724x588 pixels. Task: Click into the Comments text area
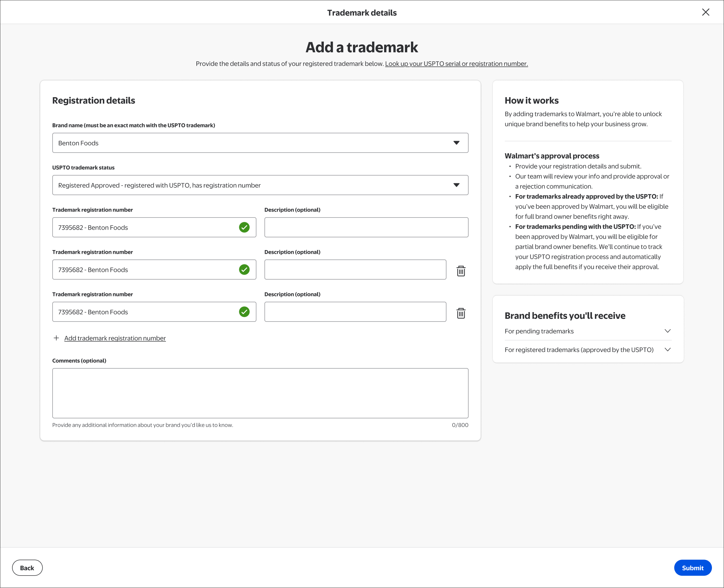click(260, 393)
